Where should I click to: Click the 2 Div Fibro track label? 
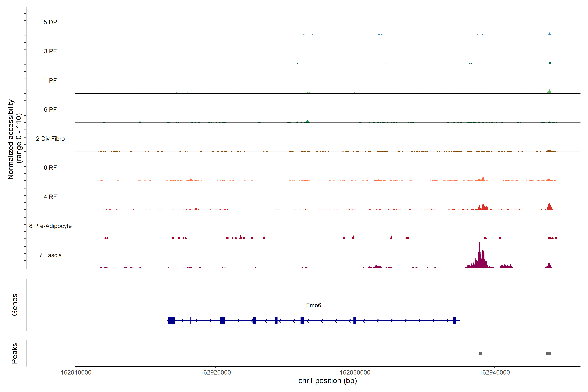50,139
